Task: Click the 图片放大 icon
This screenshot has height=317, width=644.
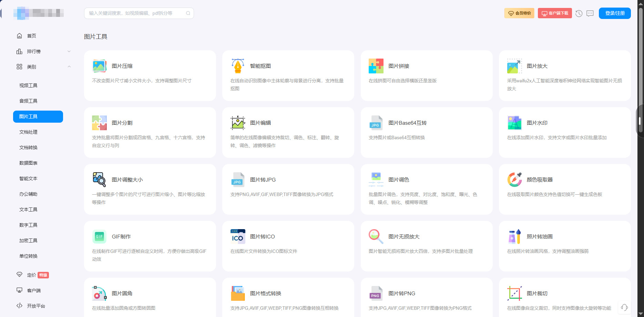Action: (x=514, y=66)
